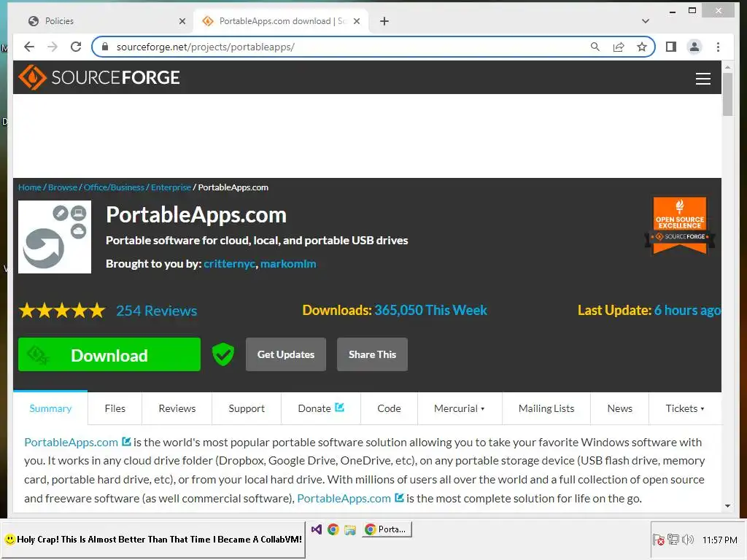Screen dimensions: 747x560
Task: Click the browser forward arrow
Action: (53, 47)
